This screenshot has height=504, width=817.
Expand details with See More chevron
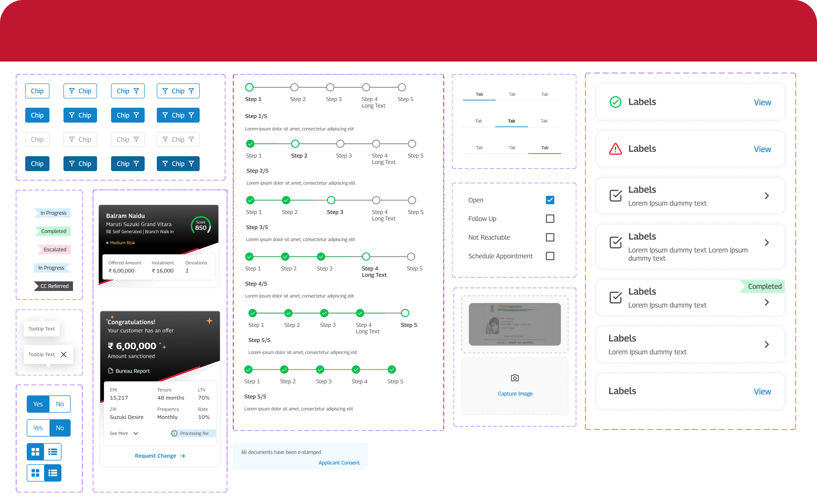point(136,433)
